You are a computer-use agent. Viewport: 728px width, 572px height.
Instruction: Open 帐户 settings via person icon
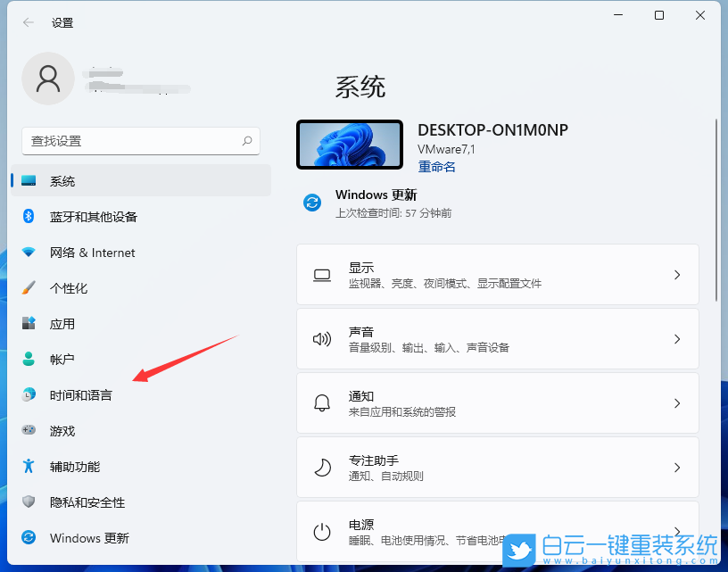coord(27,359)
